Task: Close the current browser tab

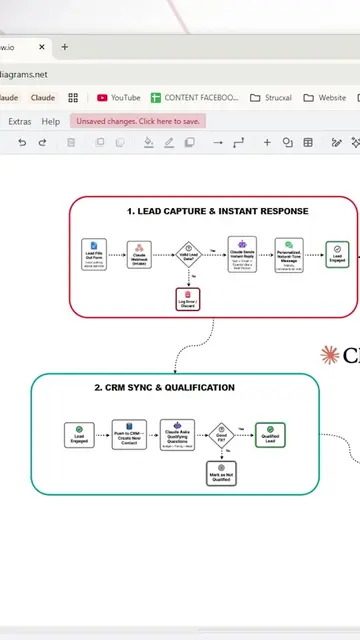Action: coord(42,47)
